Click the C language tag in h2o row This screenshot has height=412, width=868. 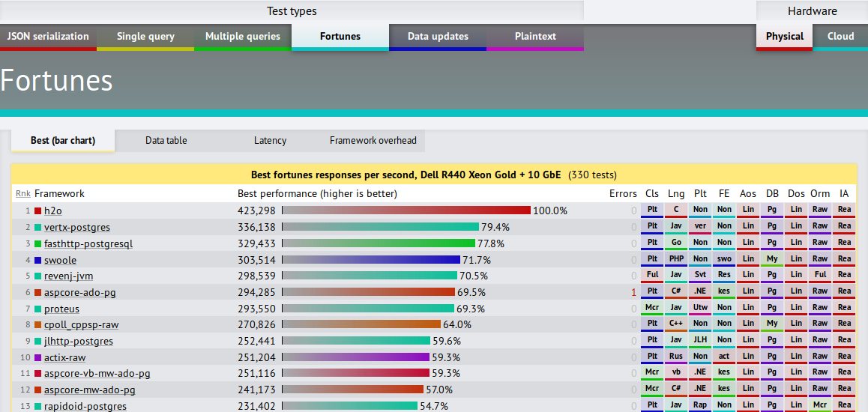pos(676,210)
